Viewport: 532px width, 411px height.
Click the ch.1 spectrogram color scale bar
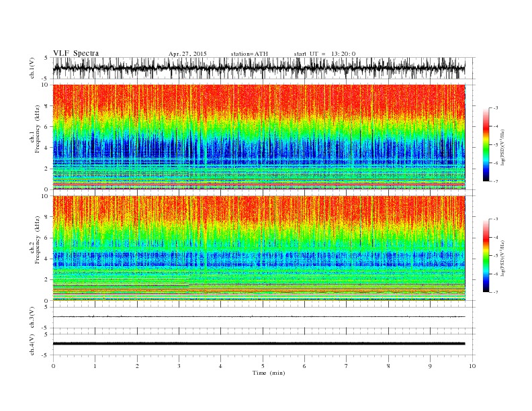[x=486, y=145]
